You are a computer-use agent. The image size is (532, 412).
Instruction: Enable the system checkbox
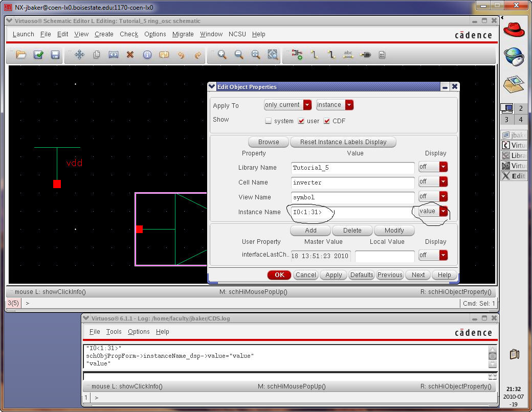[269, 121]
